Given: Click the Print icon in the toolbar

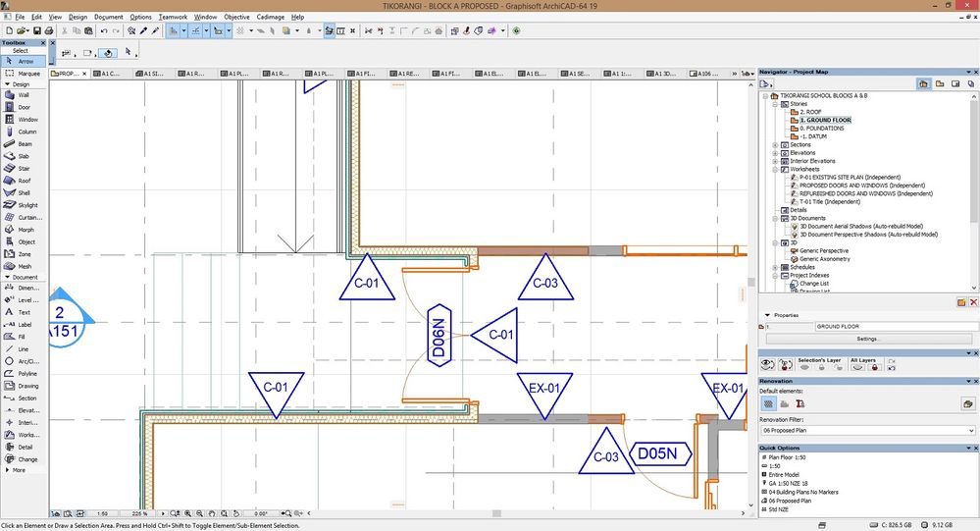Looking at the screenshot, I should pyautogui.click(x=49, y=30).
